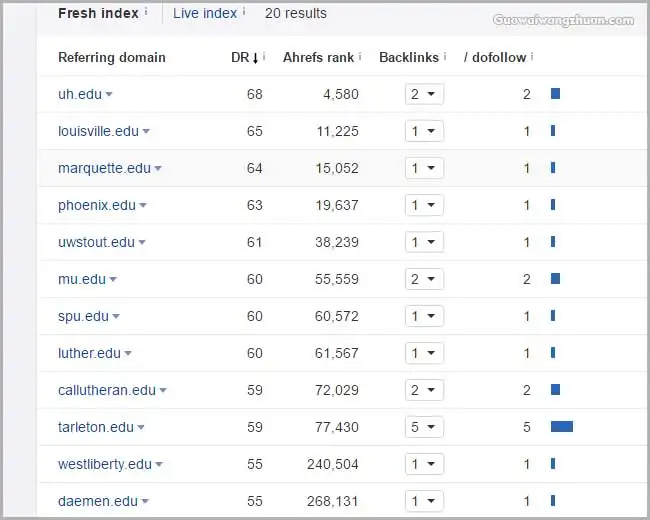The width and height of the screenshot is (650, 520).
Task: Open backlinks dropdown for tarleton.edu row
Action: [424, 427]
